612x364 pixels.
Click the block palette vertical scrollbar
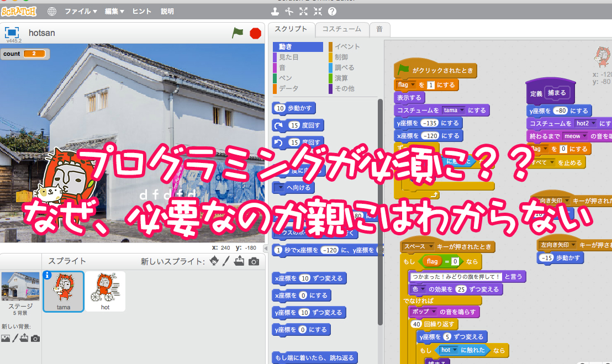379,210
